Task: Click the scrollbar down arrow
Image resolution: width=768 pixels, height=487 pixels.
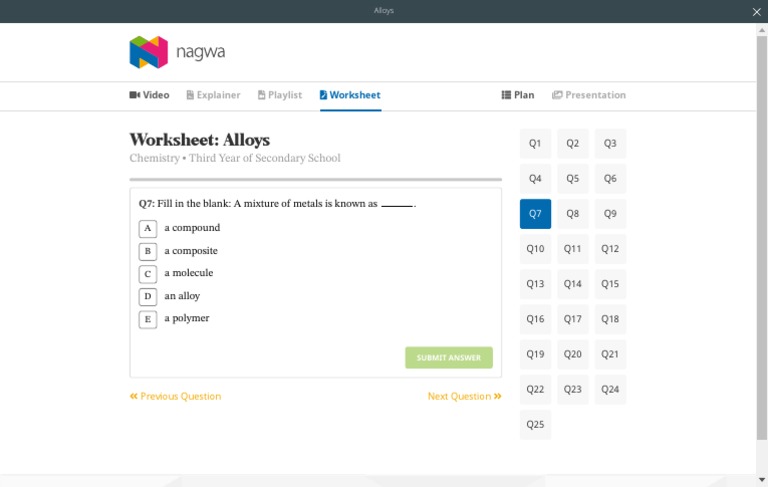Action: click(762, 480)
